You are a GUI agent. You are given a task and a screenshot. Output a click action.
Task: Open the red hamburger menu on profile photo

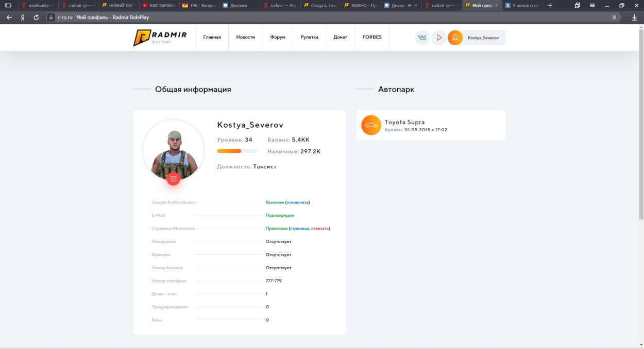(173, 179)
